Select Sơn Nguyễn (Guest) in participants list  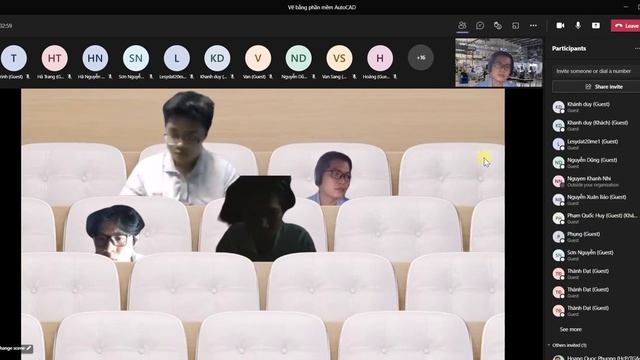595,255
